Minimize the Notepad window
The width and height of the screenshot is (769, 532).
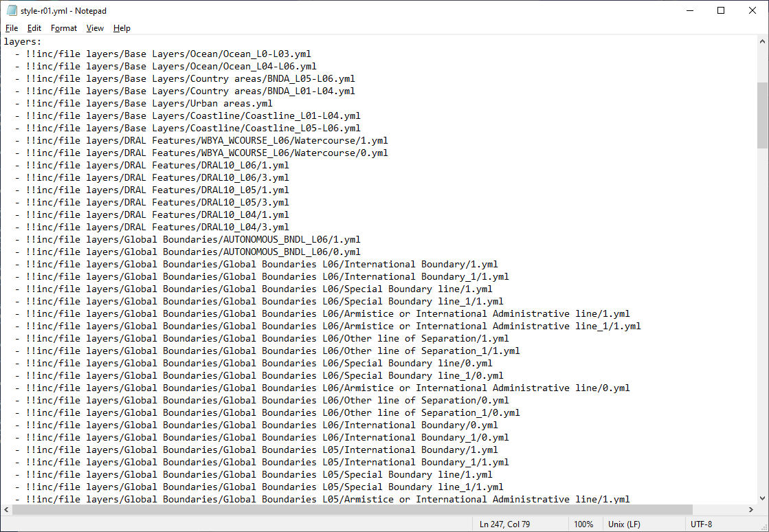pyautogui.click(x=689, y=11)
